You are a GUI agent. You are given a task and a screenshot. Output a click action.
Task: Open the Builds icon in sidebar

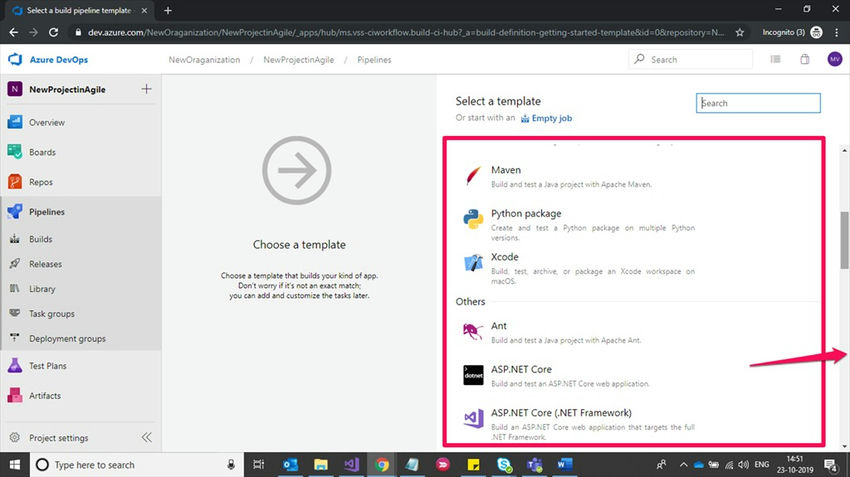tap(15, 239)
